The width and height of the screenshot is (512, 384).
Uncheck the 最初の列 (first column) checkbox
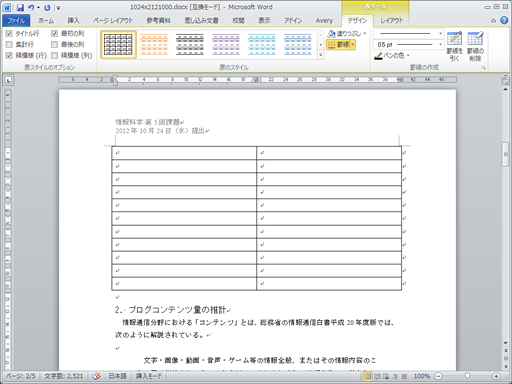[55, 33]
